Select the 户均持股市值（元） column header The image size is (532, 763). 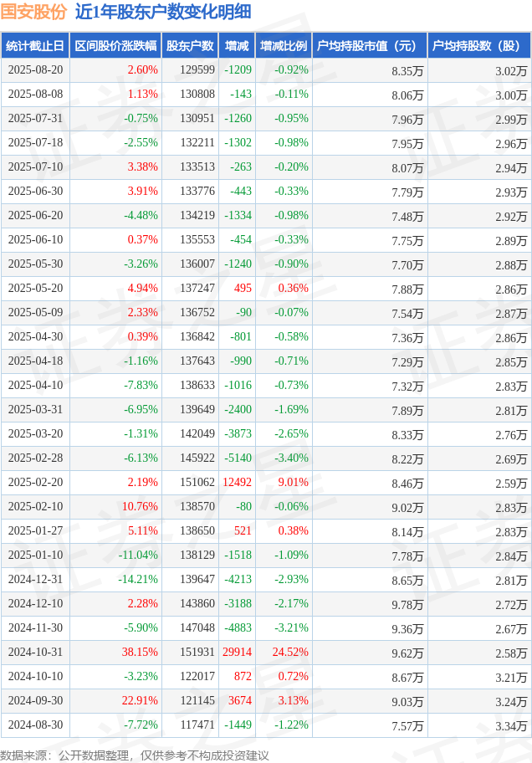click(x=369, y=46)
